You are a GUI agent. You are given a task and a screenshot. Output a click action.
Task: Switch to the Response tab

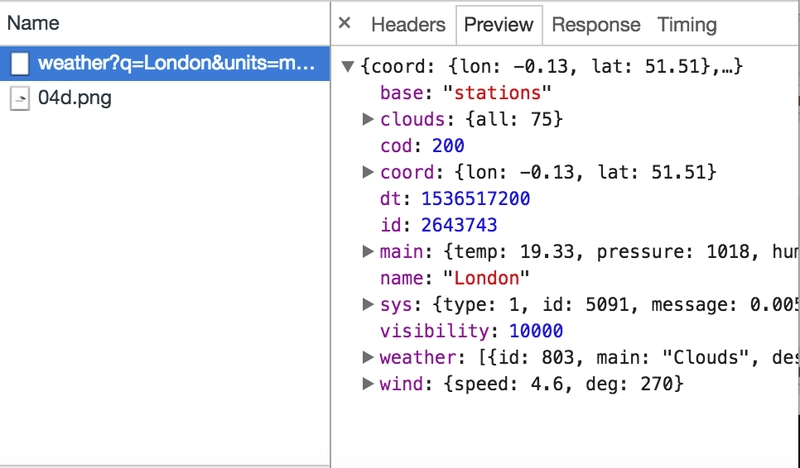596,24
